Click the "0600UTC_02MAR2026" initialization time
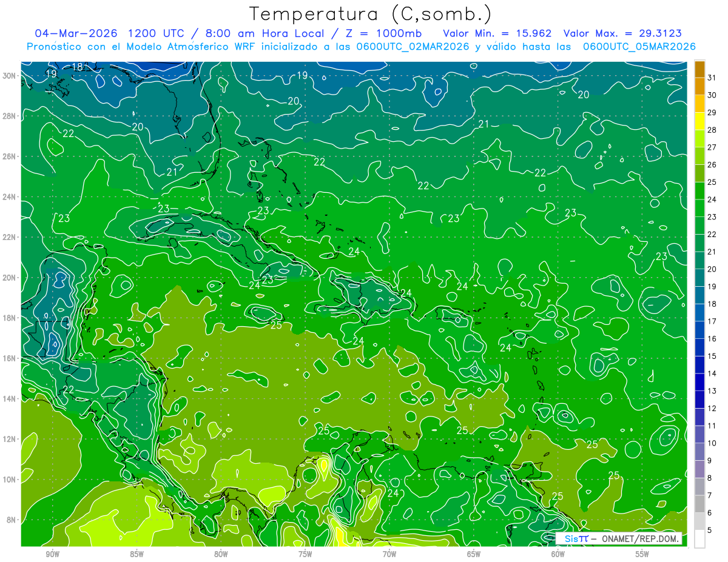 413,46
